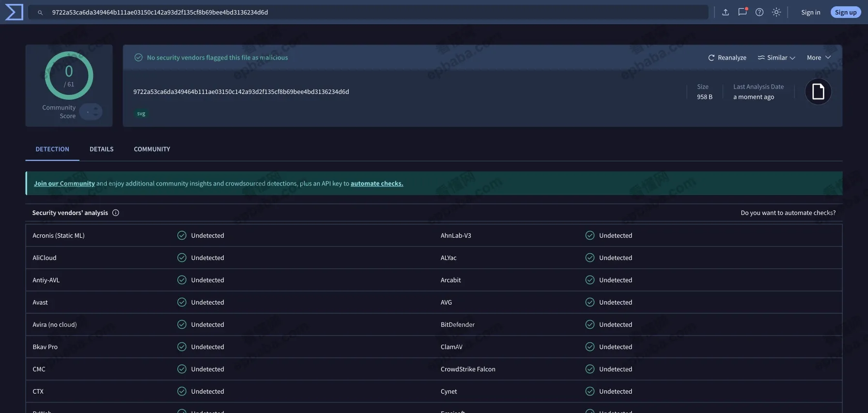The width and height of the screenshot is (868, 413).
Task: Expand the Similar dropdown
Action: coord(776,58)
